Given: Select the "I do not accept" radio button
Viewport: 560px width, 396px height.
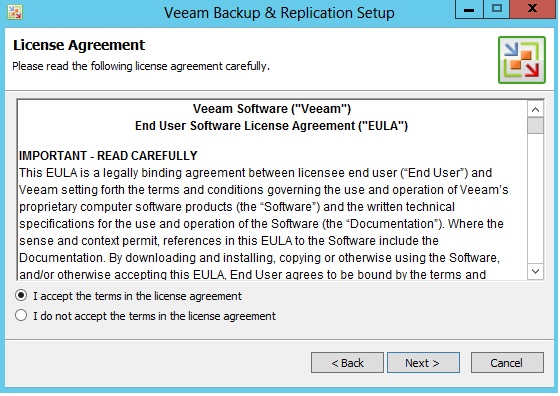Looking at the screenshot, I should point(21,315).
